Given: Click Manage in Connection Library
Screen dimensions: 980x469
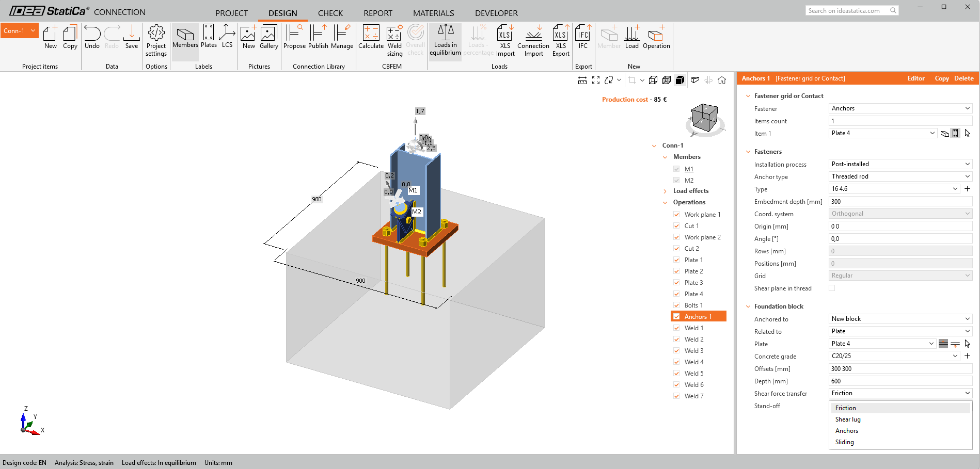Looking at the screenshot, I should pyautogui.click(x=342, y=37).
